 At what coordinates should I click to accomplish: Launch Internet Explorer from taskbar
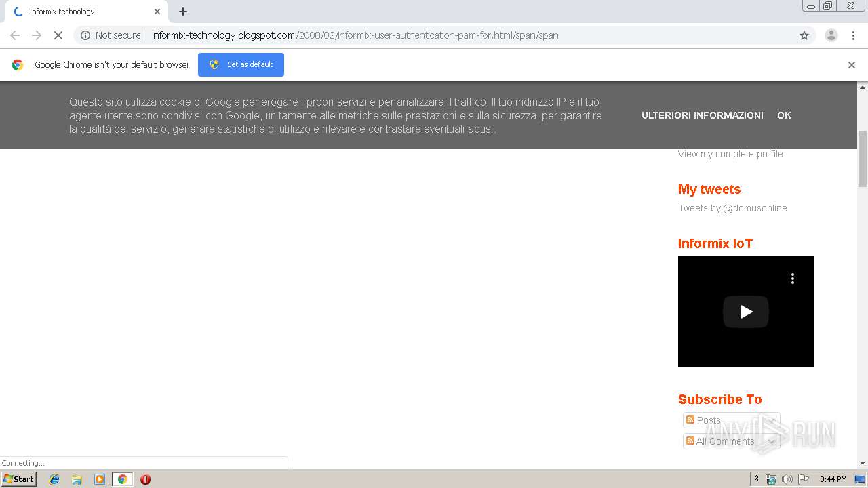tap(54, 479)
